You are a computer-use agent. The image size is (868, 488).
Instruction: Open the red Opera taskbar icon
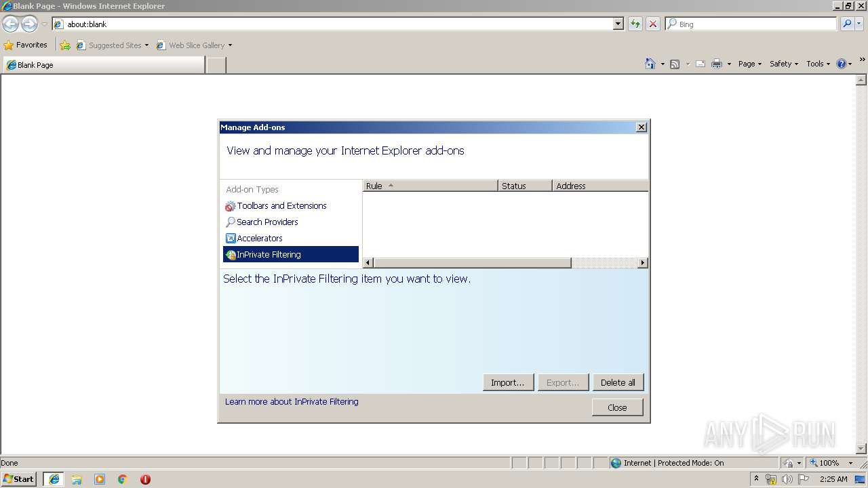[x=145, y=479]
